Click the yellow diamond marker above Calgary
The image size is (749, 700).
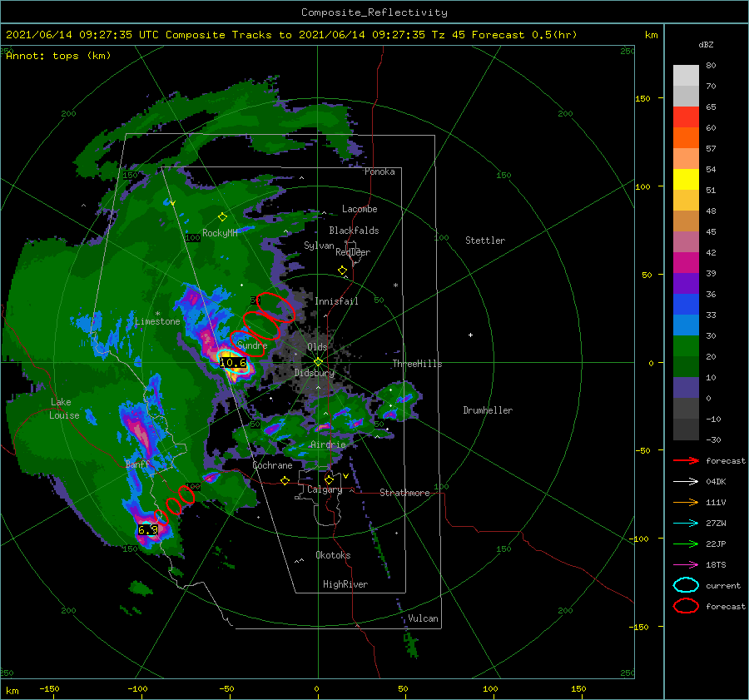(329, 479)
